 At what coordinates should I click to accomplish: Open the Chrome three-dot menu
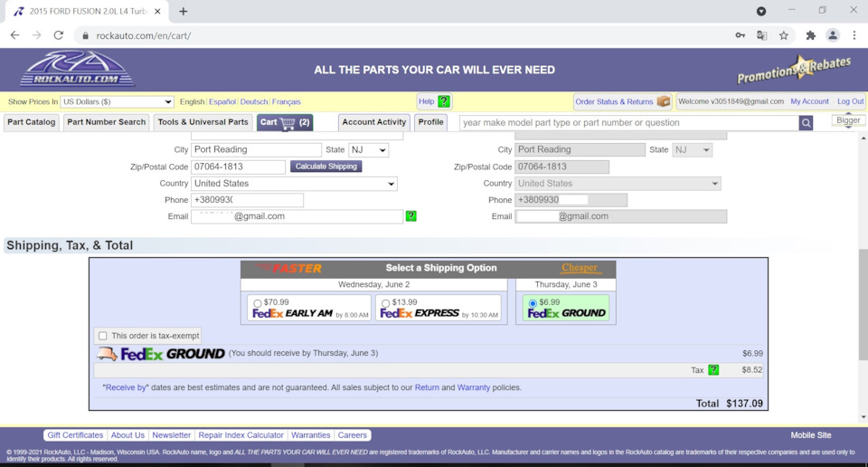tap(854, 35)
